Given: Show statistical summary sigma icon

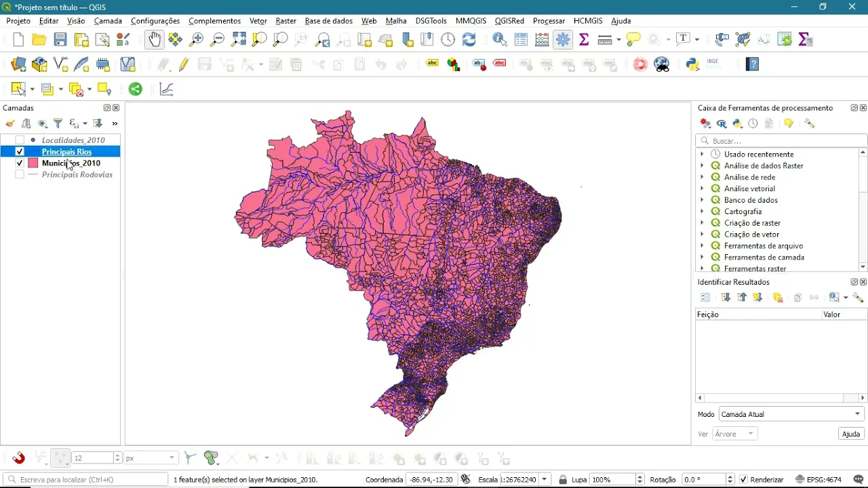Looking at the screenshot, I should coord(584,40).
